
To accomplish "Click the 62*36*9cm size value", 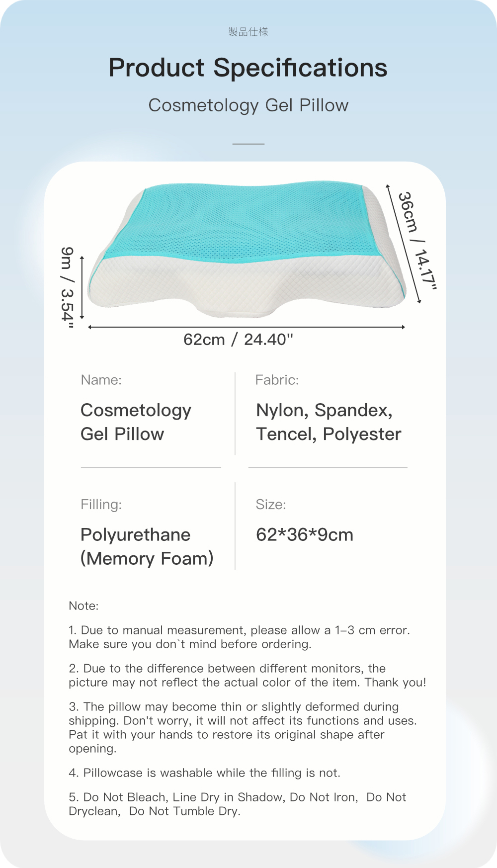I will click(x=305, y=535).
